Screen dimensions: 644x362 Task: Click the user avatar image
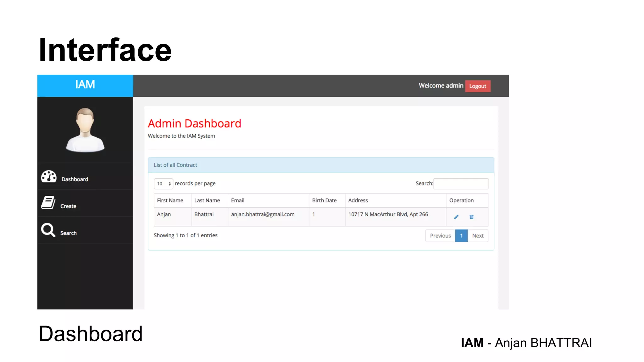point(85,130)
